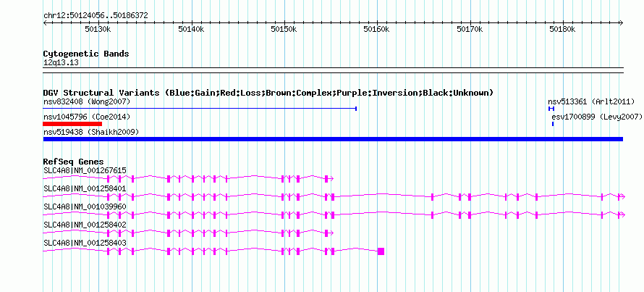Viewport: 644px width, 292px height.
Task: Click the 50150k ruler tick label
Action: [x=284, y=30]
